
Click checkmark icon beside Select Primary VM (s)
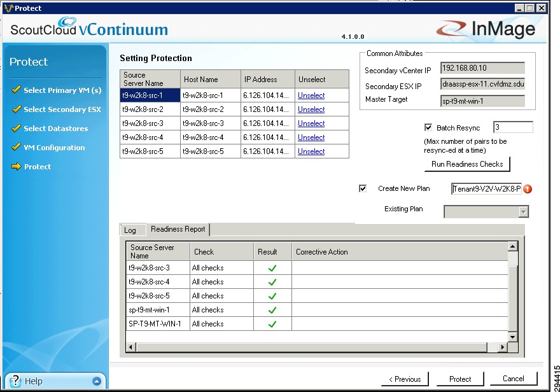tap(16, 90)
